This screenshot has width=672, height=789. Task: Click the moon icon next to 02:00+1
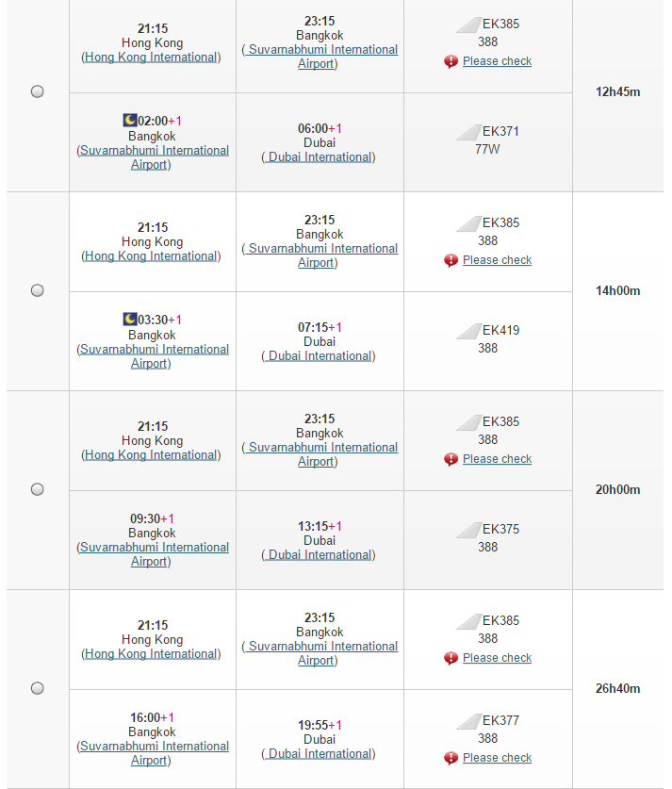coord(130,121)
